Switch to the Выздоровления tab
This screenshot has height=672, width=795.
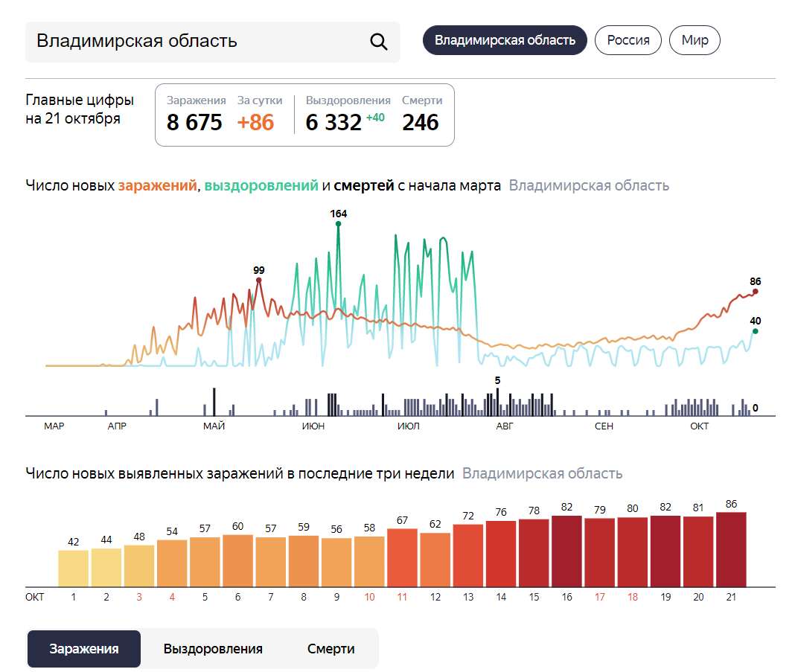[213, 649]
